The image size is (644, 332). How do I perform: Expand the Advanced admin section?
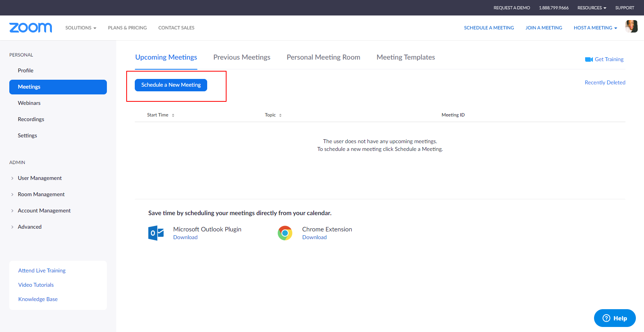pos(29,227)
